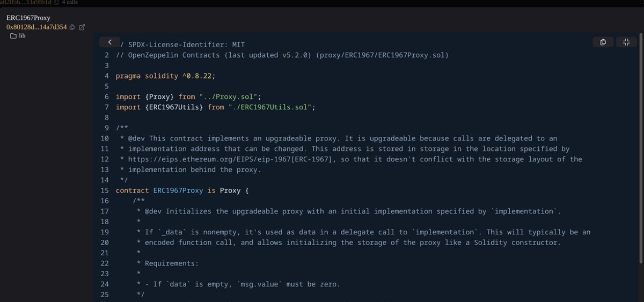Copy the 0x80128d...14a7d354 contract address

coord(72,27)
